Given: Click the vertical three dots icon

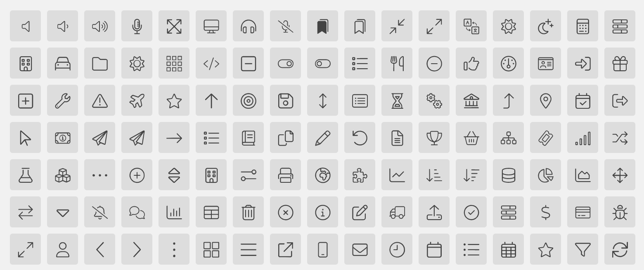Looking at the screenshot, I should click(174, 249).
